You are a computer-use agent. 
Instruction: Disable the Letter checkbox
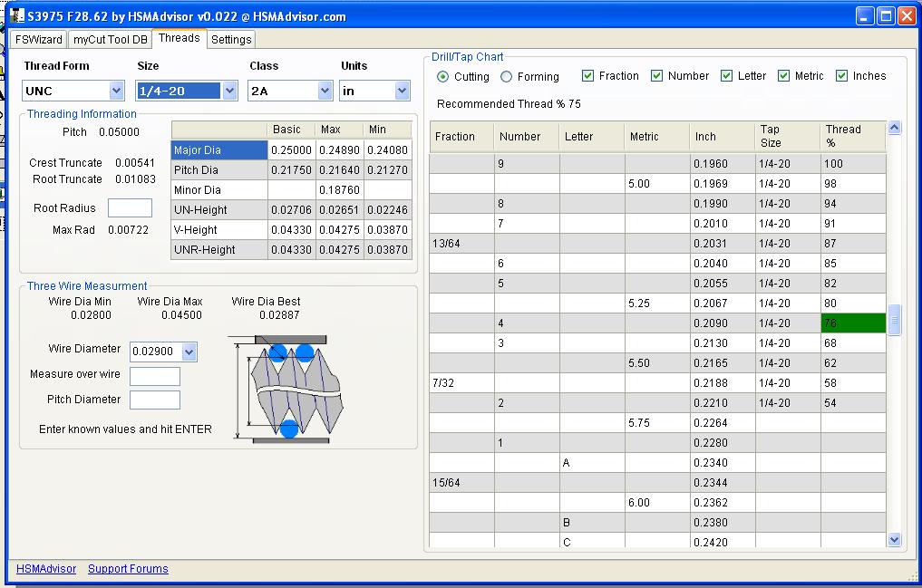tap(727, 76)
